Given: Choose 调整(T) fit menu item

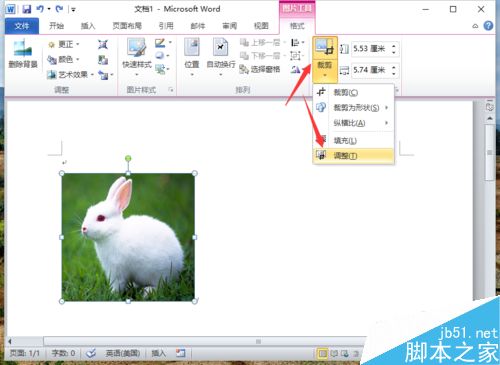Looking at the screenshot, I should 353,156.
